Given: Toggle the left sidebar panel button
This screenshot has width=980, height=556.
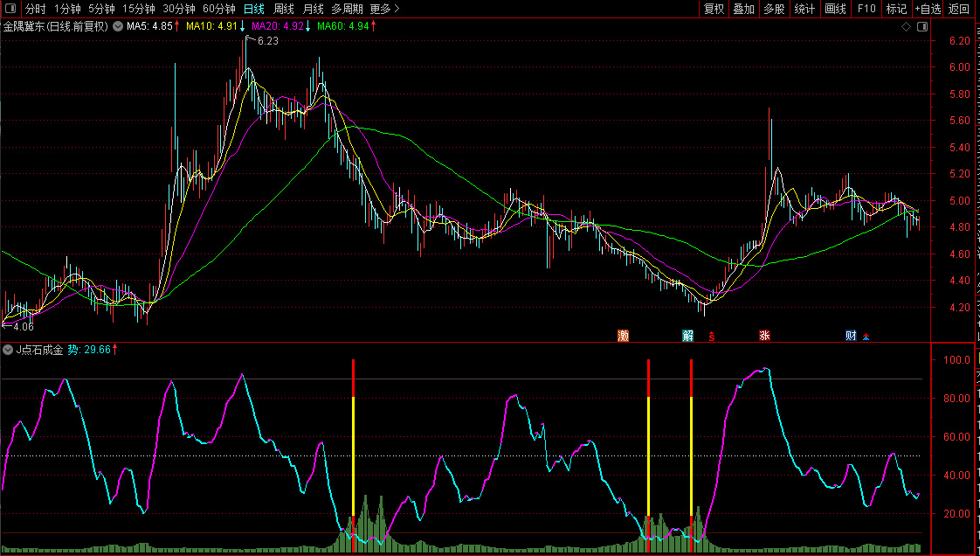Looking at the screenshot, I should pyautogui.click(x=10, y=9).
